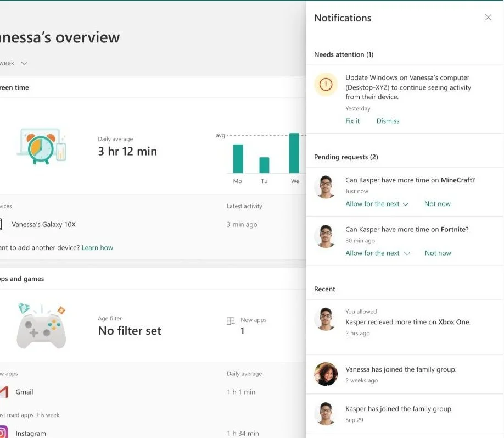The image size is (504, 438).
Task: Click Kasper's avatar on MineCraft request
Action: [326, 187]
